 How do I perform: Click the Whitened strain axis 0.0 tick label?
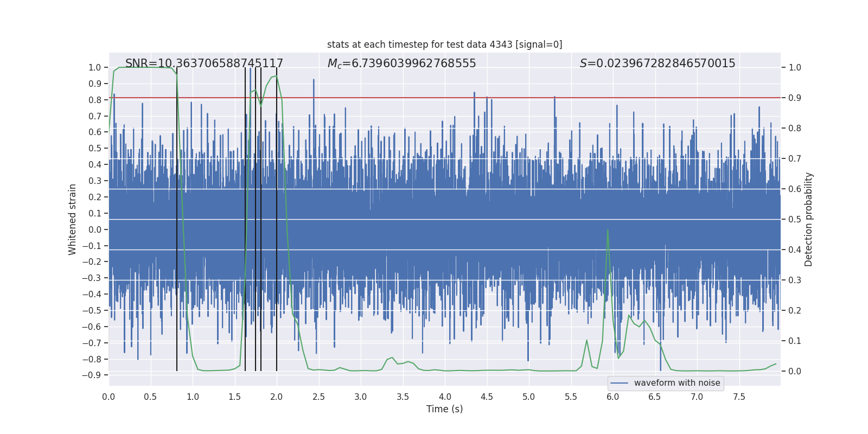(x=95, y=229)
